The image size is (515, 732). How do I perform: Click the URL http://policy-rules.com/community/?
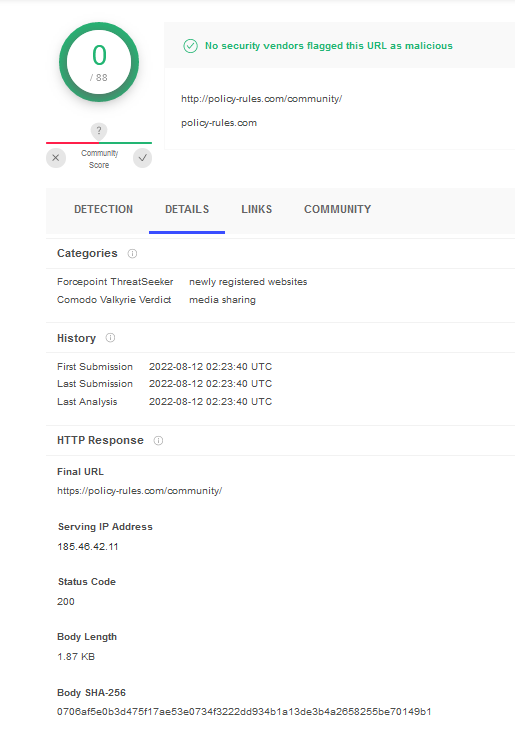[261, 99]
